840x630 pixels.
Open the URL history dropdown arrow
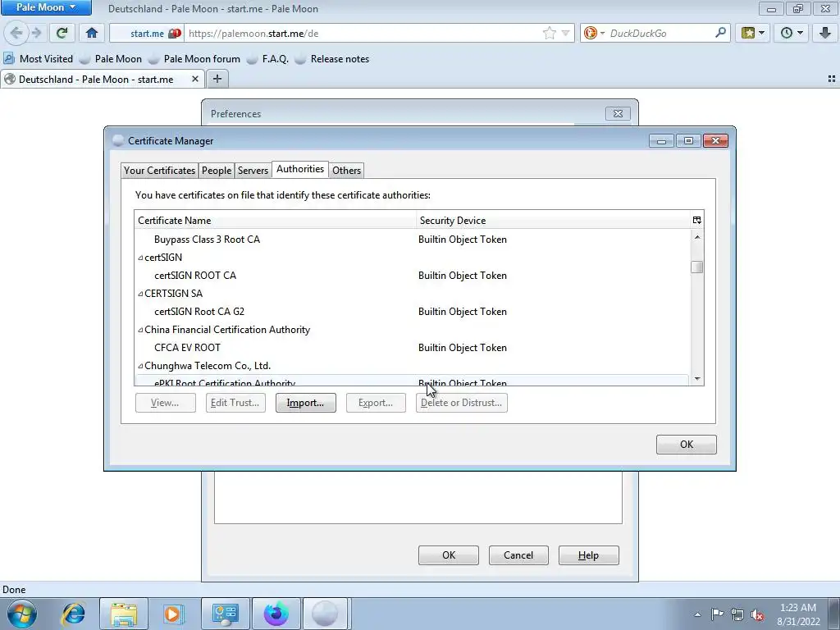click(x=565, y=33)
